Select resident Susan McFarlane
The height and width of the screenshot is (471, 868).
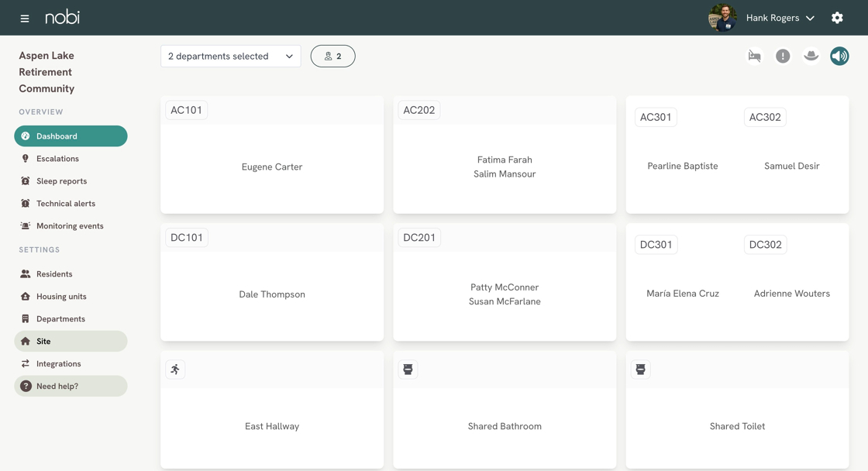[505, 301]
